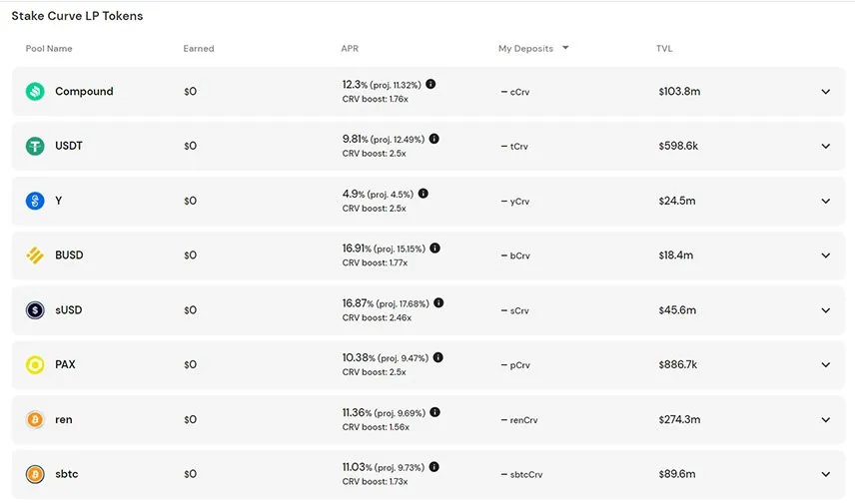Expand the sUSD pool details chevron
The height and width of the screenshot is (504, 855).
[x=826, y=310]
